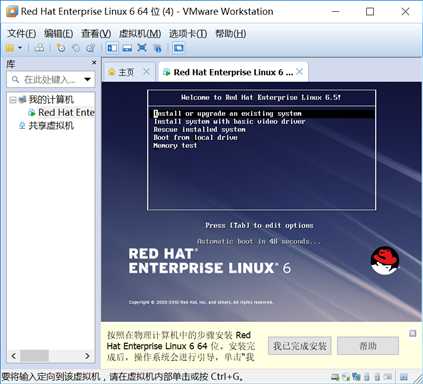423x384 pixels.
Task: Click the hard disk status bar icon
Action: point(335,377)
